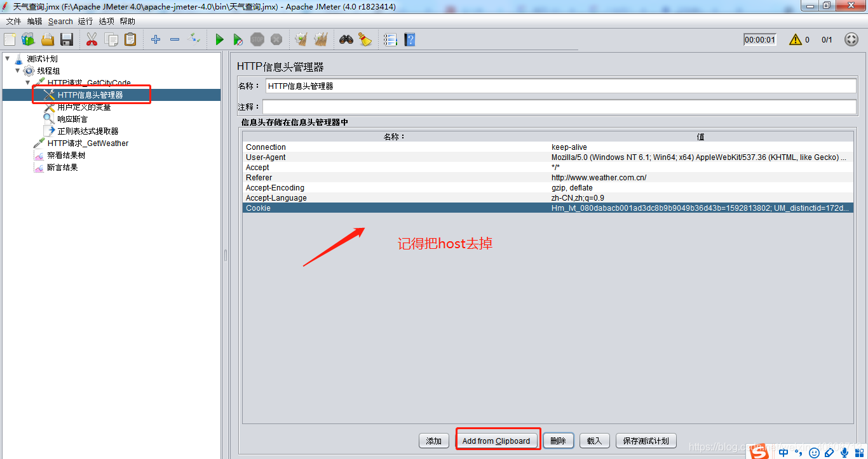This screenshot has height=459, width=868.
Task: Open the Templates icon in toolbar
Action: coord(28,39)
